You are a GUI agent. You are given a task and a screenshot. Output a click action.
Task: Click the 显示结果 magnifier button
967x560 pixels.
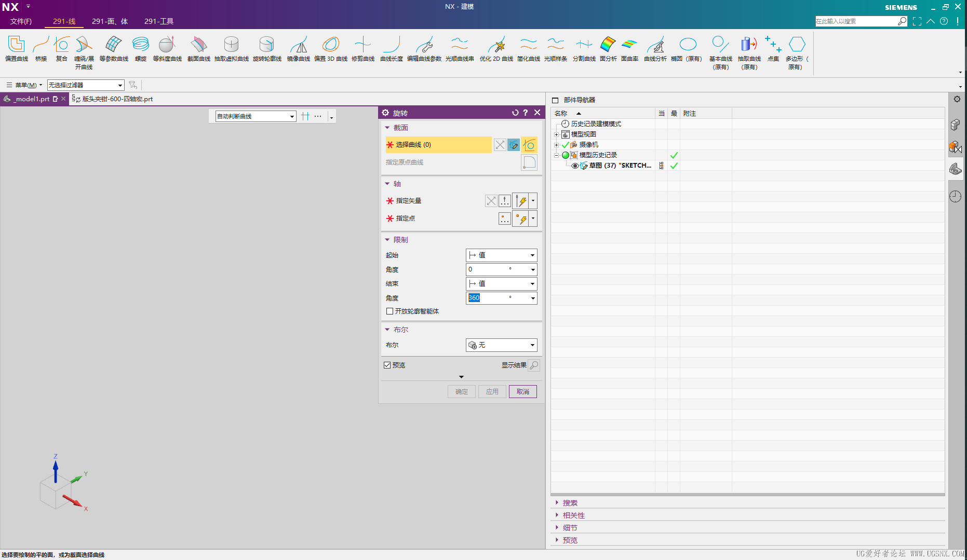coord(534,365)
